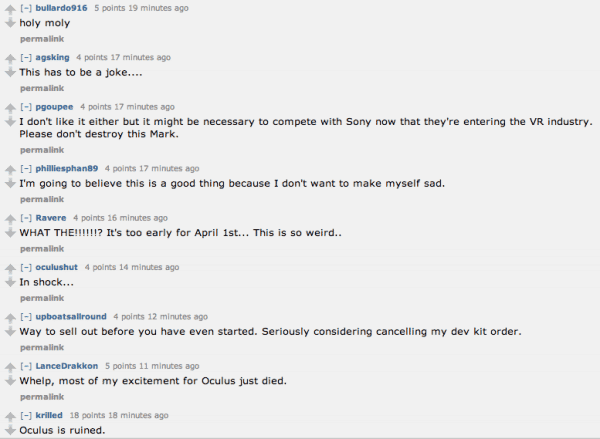Upvote pgoupee's comment about Sony
The width and height of the screenshot is (600, 439).
pos(9,107)
